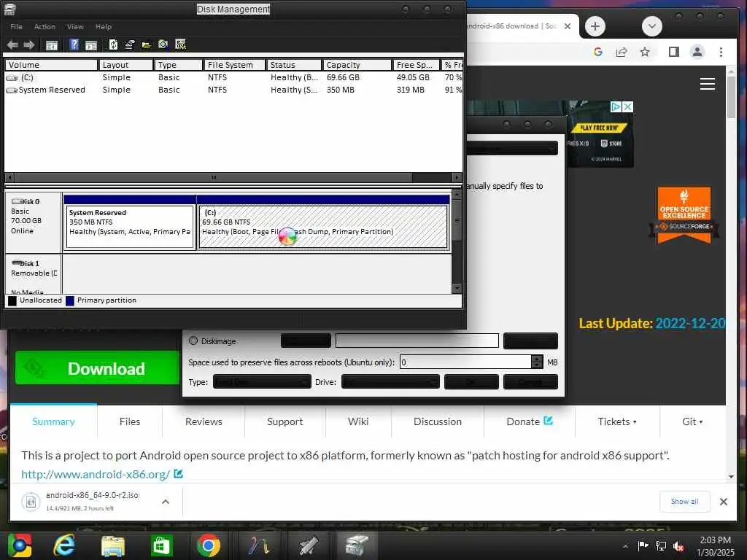The width and height of the screenshot is (747, 560).
Task: Click the last toolbar icon after the magnifier
Action: pyautogui.click(x=181, y=44)
